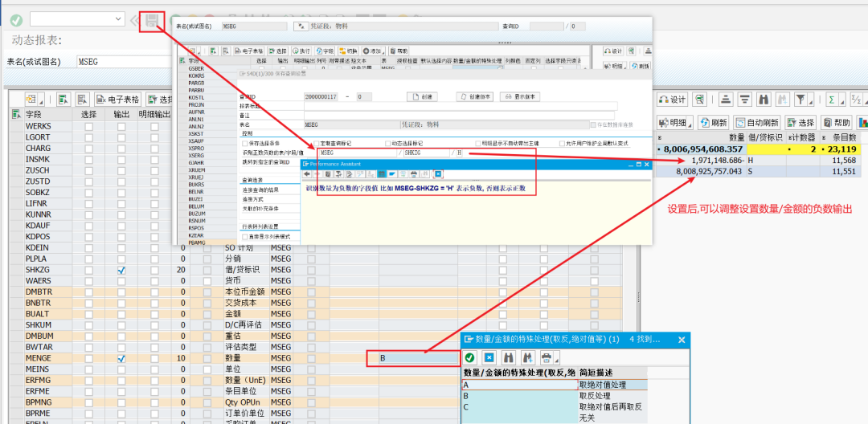Click the save floppy disk icon
The image size is (868, 424).
coord(152,21)
